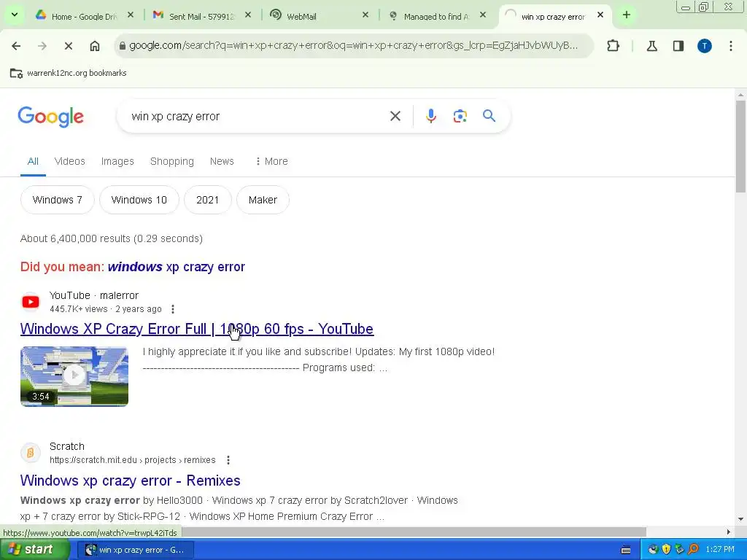This screenshot has width=747, height=560.
Task: Refine the search with Windows 10 chip
Action: [139, 200]
